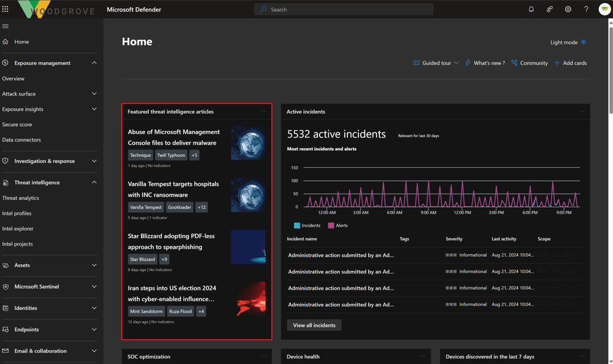613x364 pixels.
Task: Toggle the Incidents legend series
Action: coord(307,226)
